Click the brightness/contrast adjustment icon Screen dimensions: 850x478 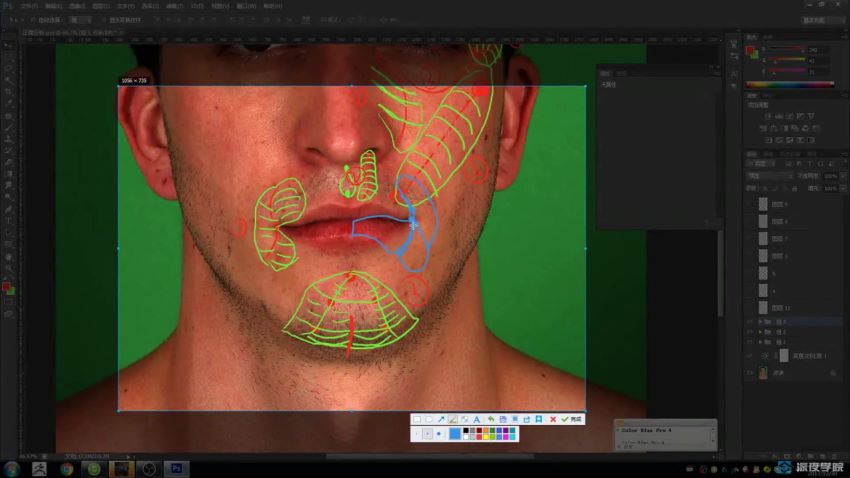pyautogui.click(x=768, y=116)
